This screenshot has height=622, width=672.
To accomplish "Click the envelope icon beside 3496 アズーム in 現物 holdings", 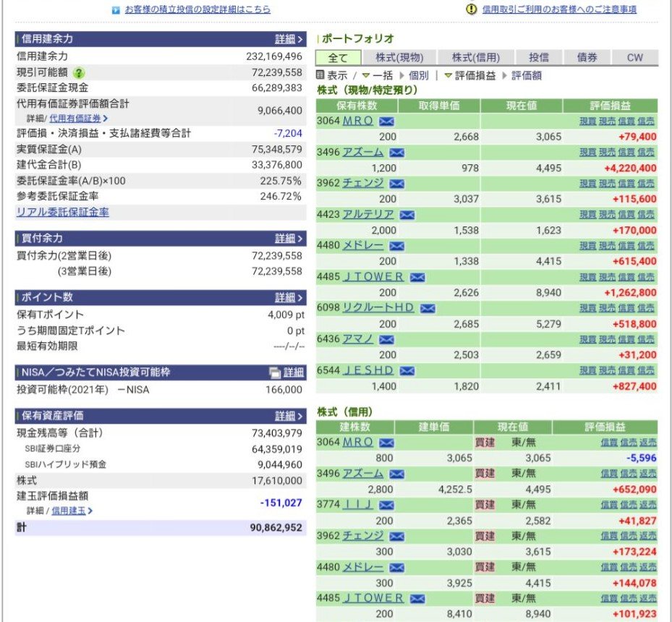I will (x=396, y=153).
